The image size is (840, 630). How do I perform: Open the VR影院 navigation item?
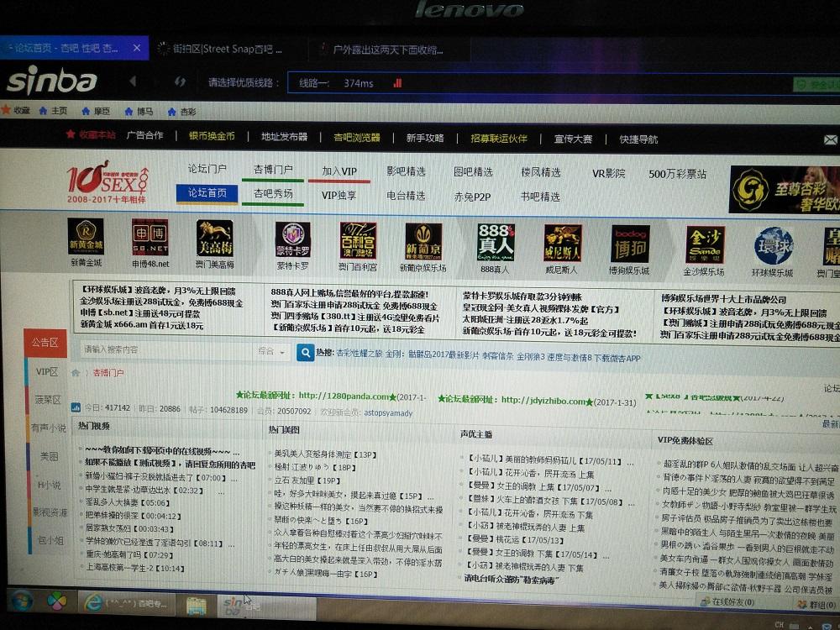[608, 174]
